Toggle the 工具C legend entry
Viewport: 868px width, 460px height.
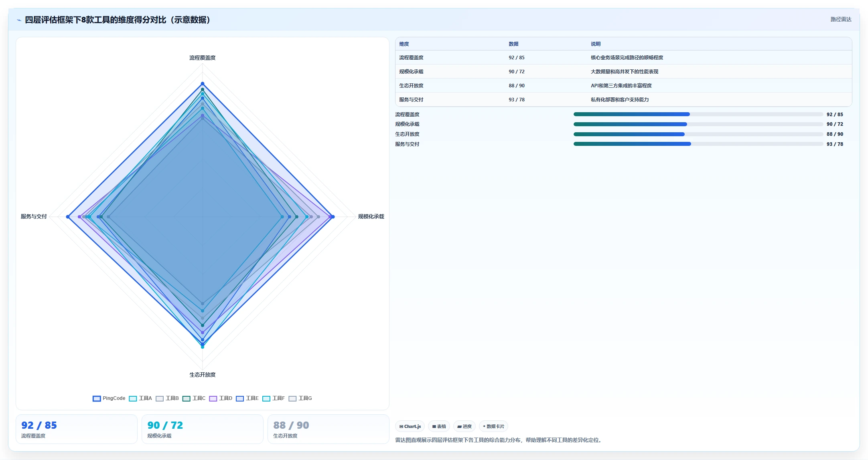pyautogui.click(x=194, y=398)
